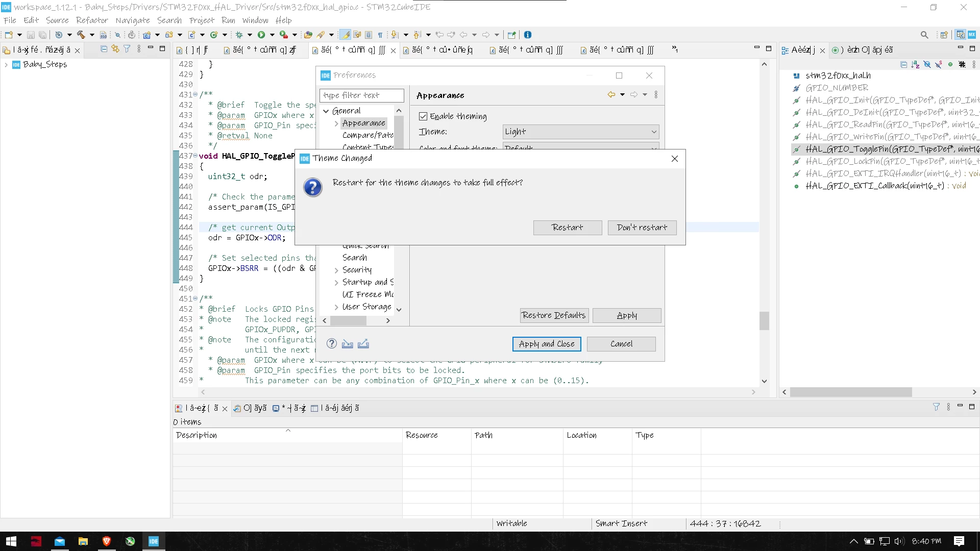This screenshot has width=980, height=551.
Task: Click the blue info icon in toolbar
Action: 528,35
